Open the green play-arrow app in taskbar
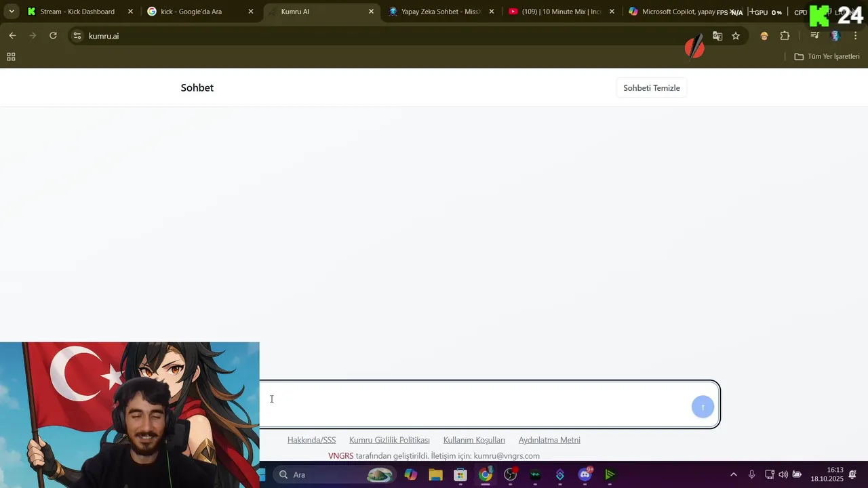The width and height of the screenshot is (868, 488). click(610, 475)
